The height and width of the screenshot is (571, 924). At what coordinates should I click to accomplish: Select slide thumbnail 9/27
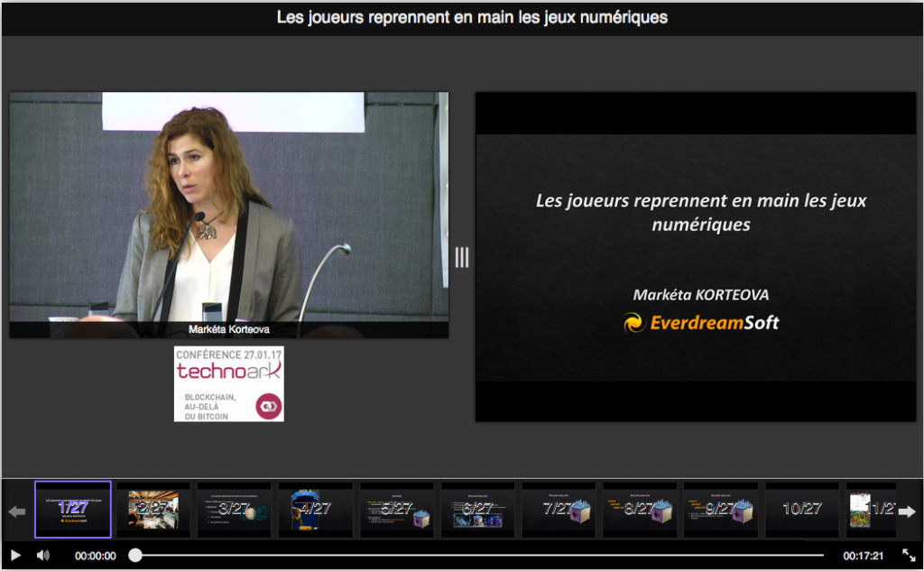721,509
